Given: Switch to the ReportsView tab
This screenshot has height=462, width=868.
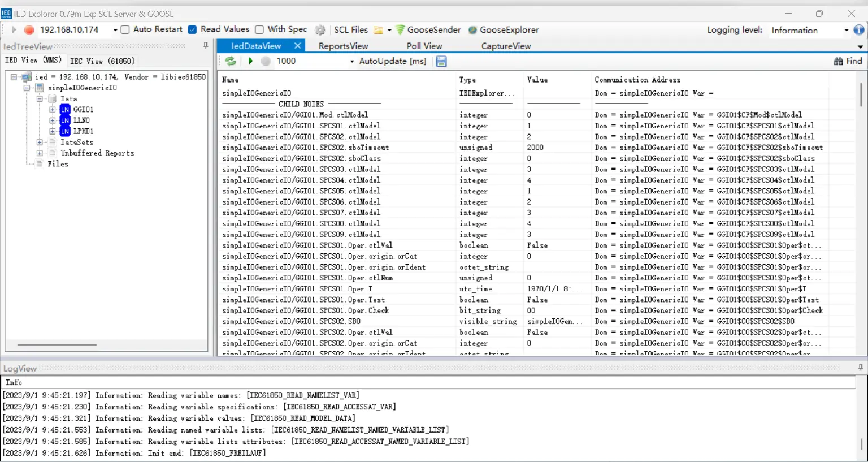Looking at the screenshot, I should [x=343, y=46].
